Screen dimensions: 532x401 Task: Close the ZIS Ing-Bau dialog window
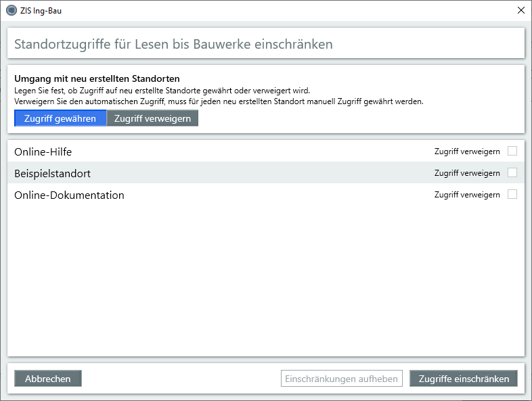520,10
